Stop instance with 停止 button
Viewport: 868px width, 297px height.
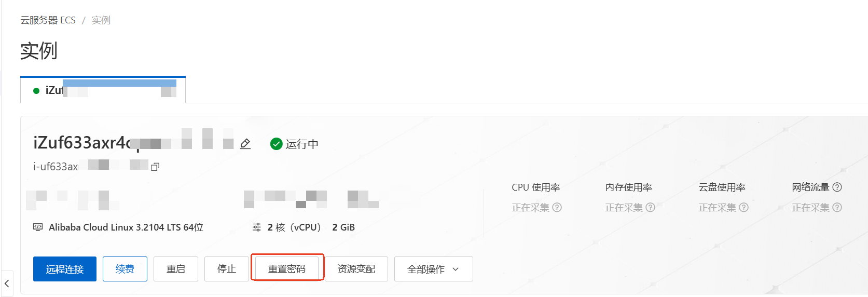[x=227, y=269]
